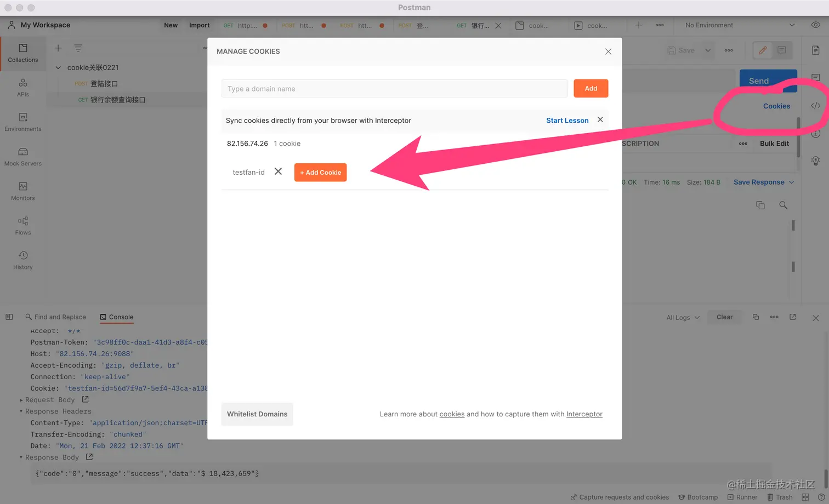Open the APIs sidebar panel
The width and height of the screenshot is (829, 504).
[x=23, y=87]
